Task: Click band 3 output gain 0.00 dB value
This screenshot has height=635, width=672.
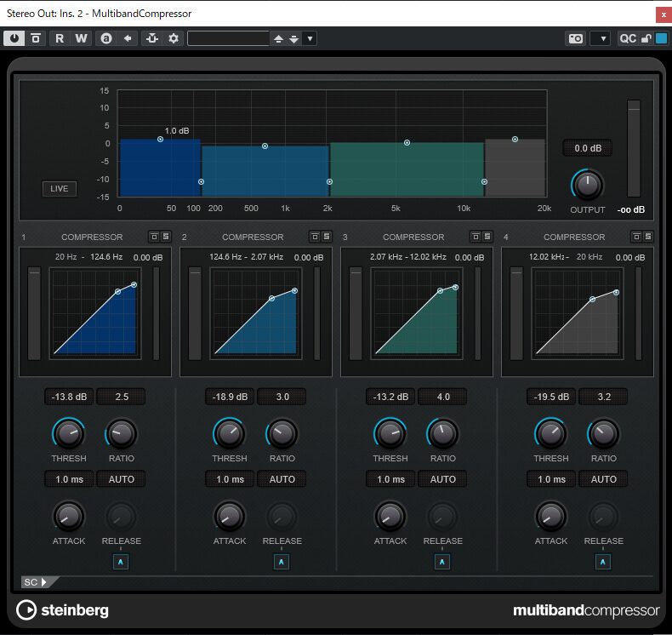Action: click(470, 257)
